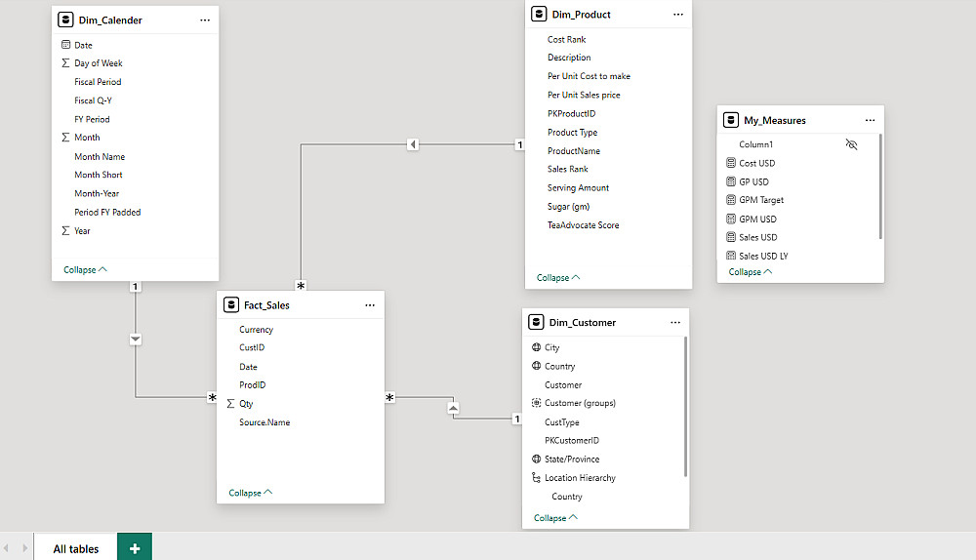Viewport: 976px width, 560px height.
Task: Collapse the Dim_Calender table
Action: point(86,269)
